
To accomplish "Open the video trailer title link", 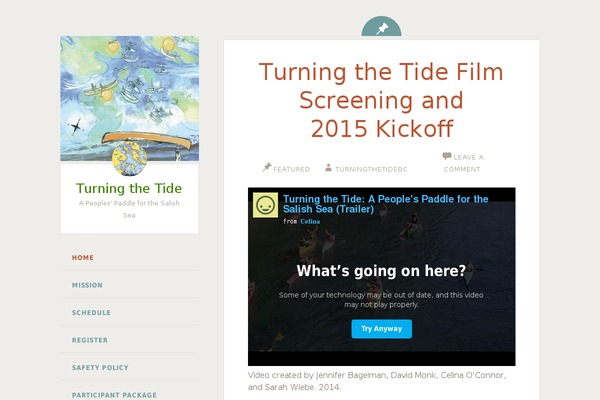I will pyautogui.click(x=385, y=205).
